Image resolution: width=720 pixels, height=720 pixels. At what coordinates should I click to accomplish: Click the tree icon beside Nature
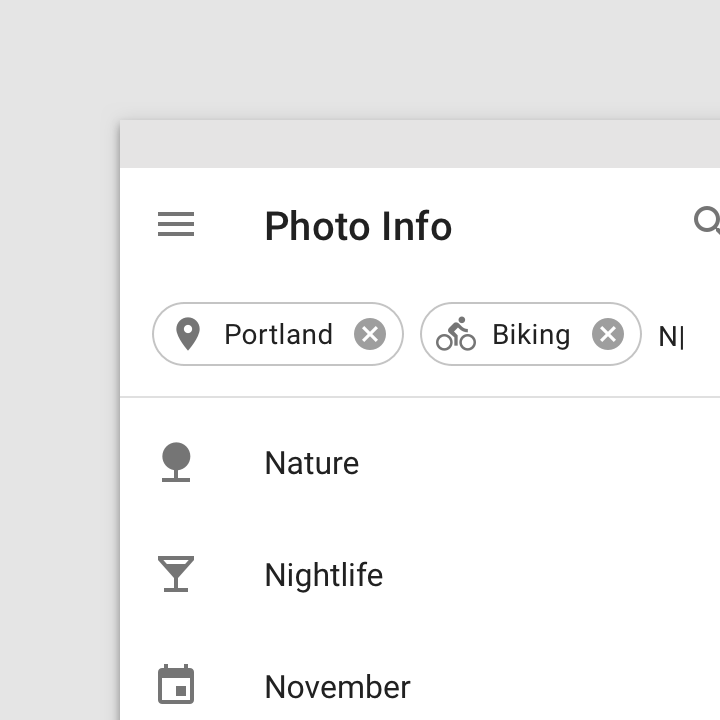176,462
